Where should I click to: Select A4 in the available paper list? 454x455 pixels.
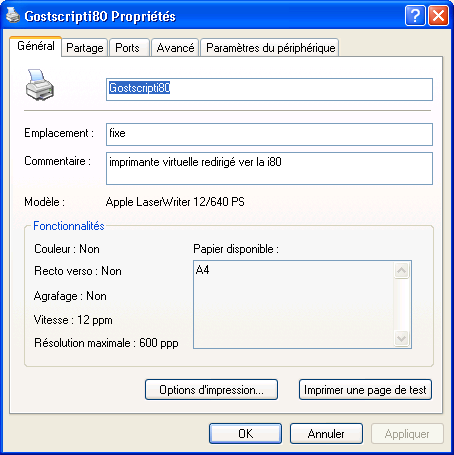click(x=203, y=270)
